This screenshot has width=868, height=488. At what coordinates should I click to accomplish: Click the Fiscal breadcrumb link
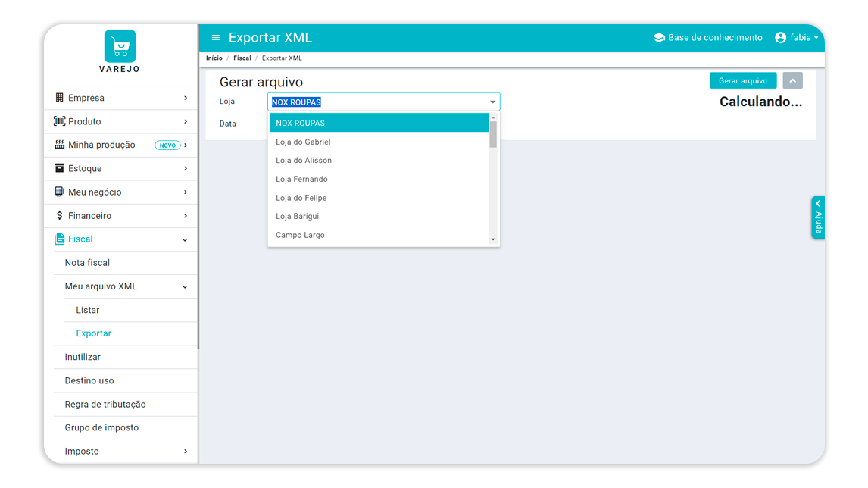click(x=242, y=58)
